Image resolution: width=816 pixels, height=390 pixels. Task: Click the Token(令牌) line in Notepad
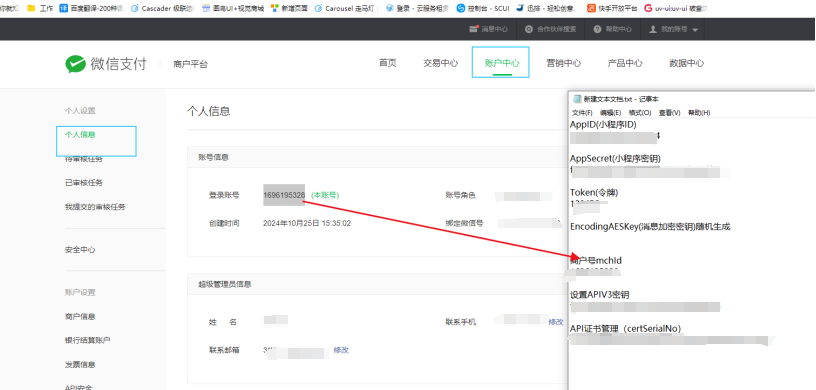(594, 193)
